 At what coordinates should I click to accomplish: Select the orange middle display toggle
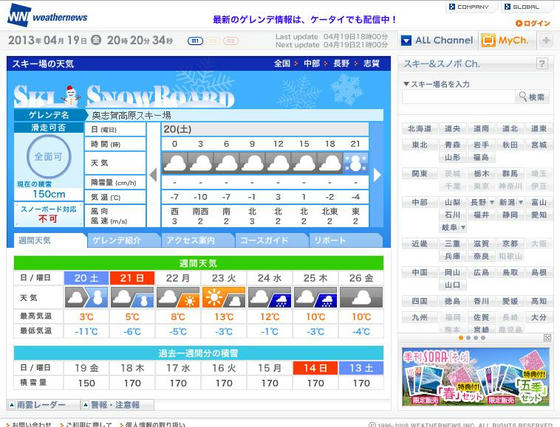click(x=212, y=41)
